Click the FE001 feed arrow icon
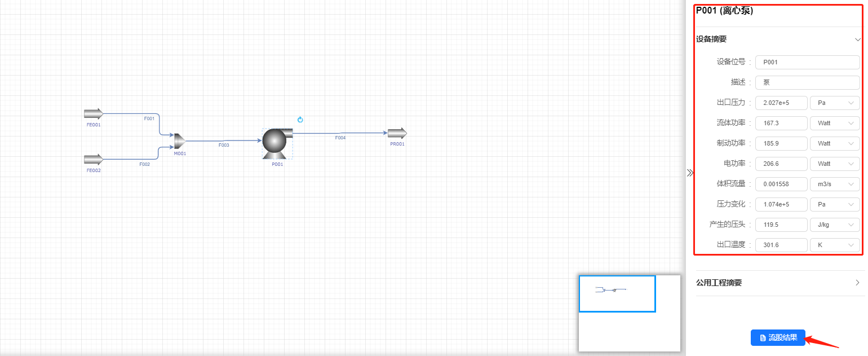868x356 pixels. coord(94,114)
